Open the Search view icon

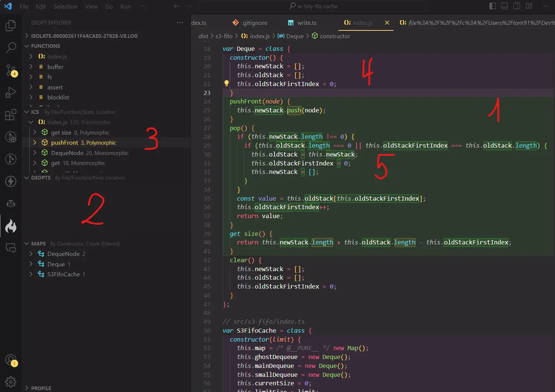pyautogui.click(x=11, y=47)
